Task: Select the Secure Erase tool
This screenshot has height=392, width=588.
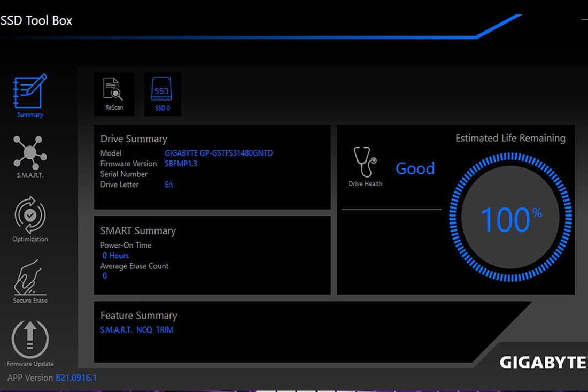Action: 30,281
